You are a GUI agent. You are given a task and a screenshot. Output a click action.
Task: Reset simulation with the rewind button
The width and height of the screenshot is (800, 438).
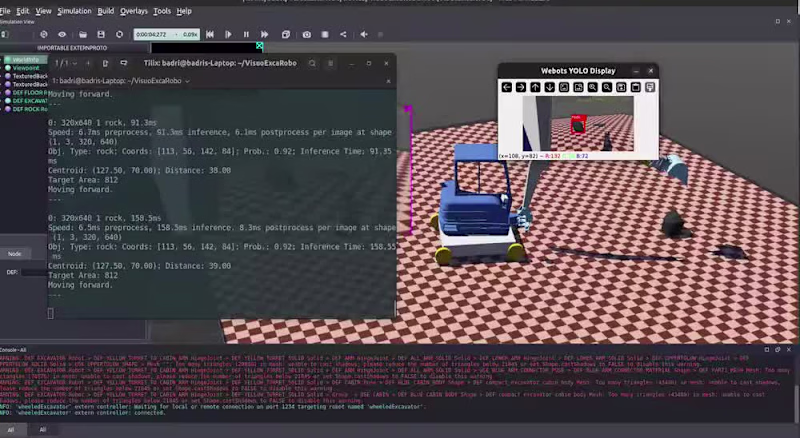click(210, 34)
